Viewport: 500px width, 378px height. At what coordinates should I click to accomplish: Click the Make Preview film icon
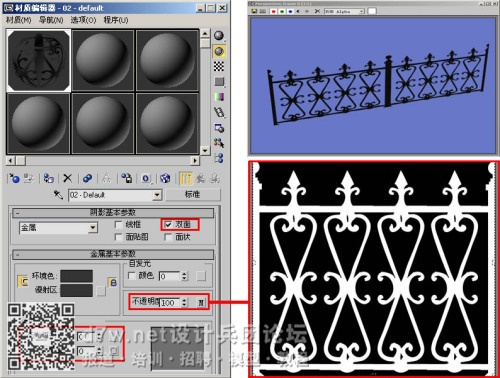coord(219,112)
